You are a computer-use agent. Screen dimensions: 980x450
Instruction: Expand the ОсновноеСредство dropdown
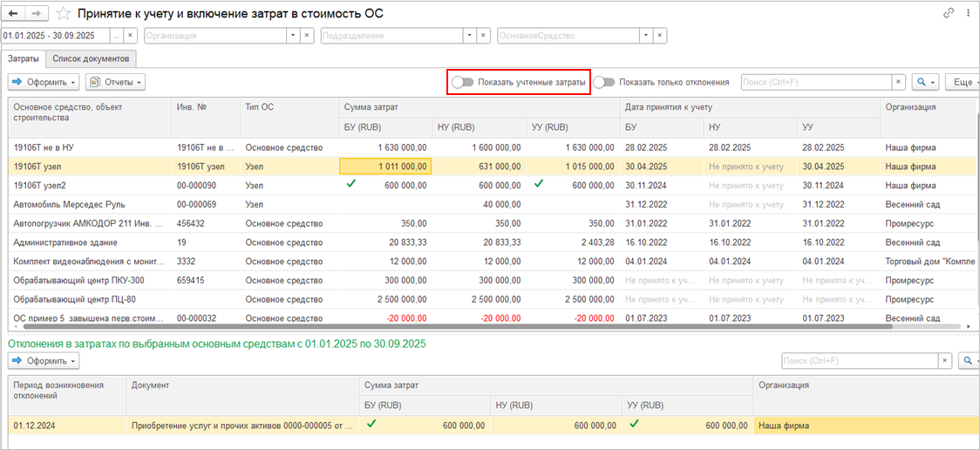point(646,36)
